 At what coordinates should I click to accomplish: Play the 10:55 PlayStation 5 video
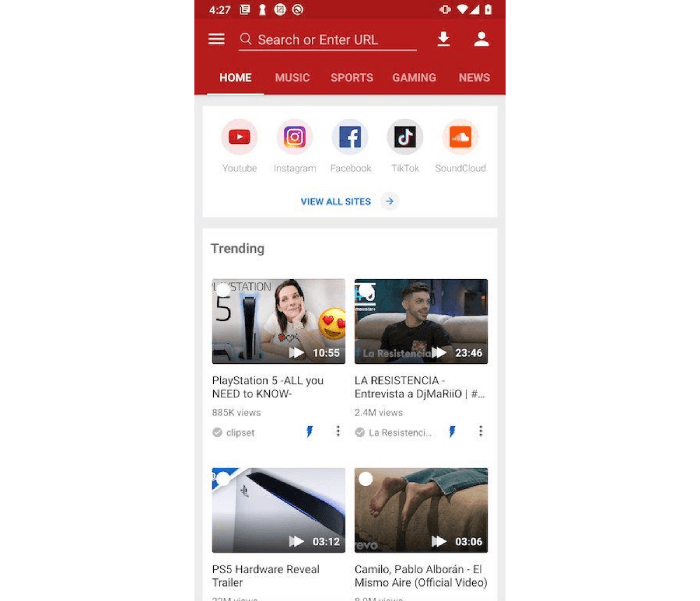(x=296, y=353)
